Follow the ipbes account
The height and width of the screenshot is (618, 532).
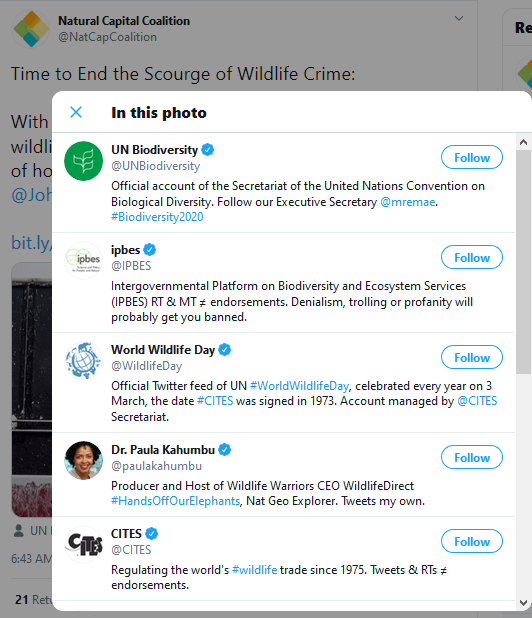point(472,257)
